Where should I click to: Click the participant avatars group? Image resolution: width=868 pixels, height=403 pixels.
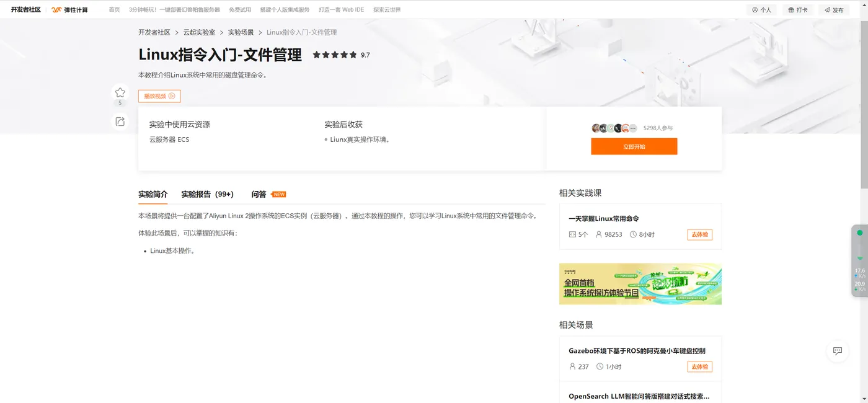point(614,128)
